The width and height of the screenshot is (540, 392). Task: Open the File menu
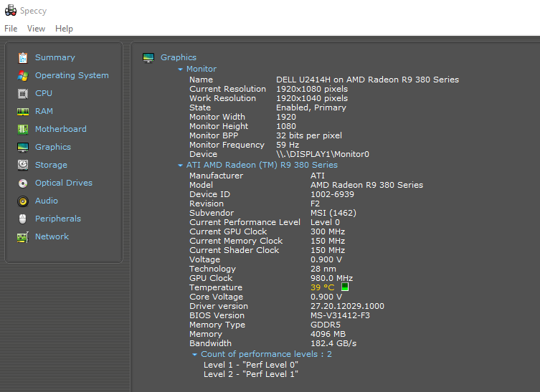click(11, 29)
